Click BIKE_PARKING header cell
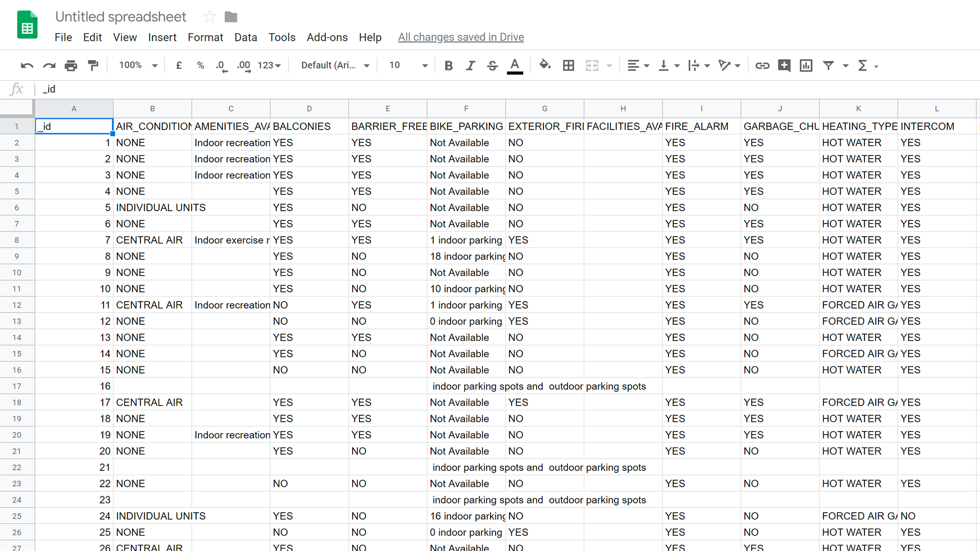The image size is (980, 551). pos(466,127)
